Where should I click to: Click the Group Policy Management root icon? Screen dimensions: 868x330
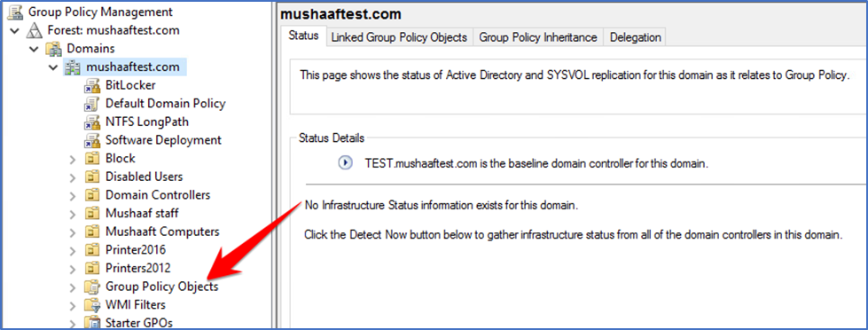15,12
